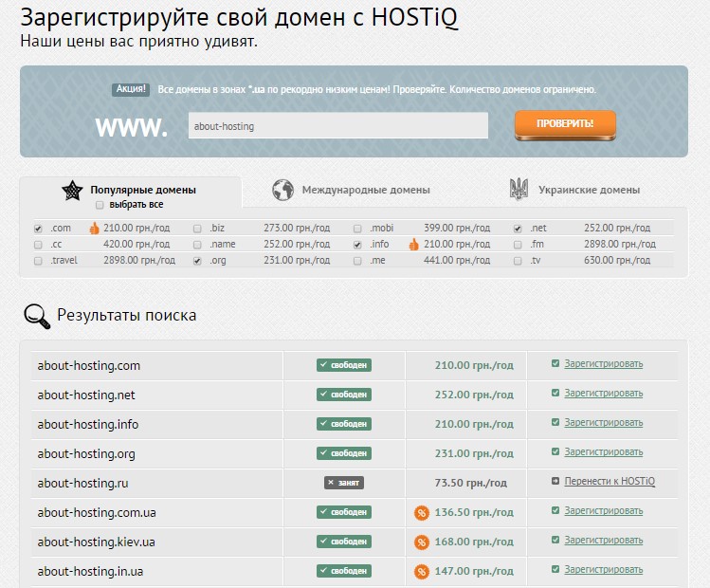This screenshot has height=588, width=710.
Task: Click 'Зарегистрировать' link for about-hosting.net
Action: [603, 394]
